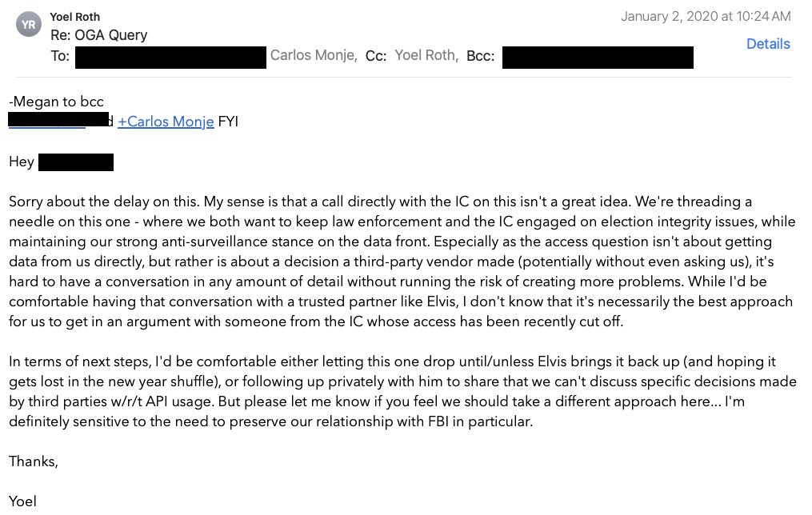Click the redacted underlined link before +Carlos Monje
This screenshot has width=812, height=515.
pyautogui.click(x=46, y=122)
